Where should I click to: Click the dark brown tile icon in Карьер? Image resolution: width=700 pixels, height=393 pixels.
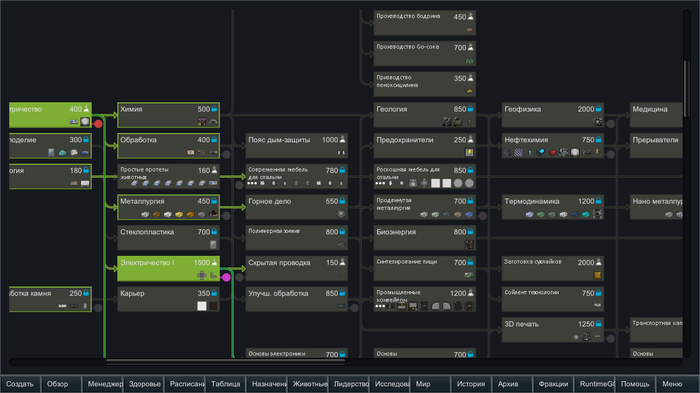pyautogui.click(x=213, y=306)
